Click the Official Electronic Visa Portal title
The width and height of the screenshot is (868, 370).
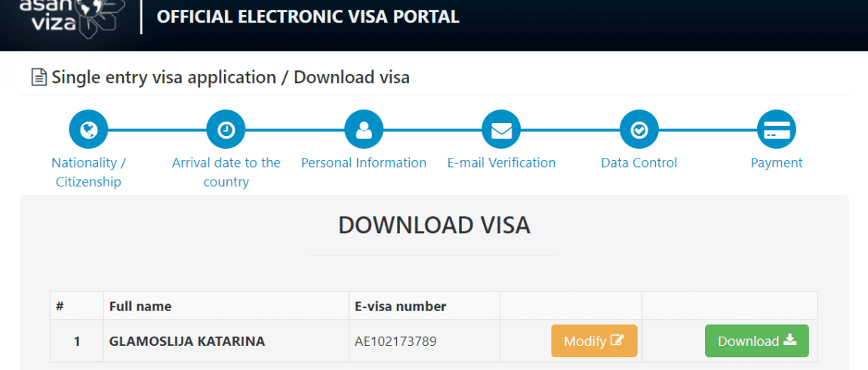click(x=309, y=17)
